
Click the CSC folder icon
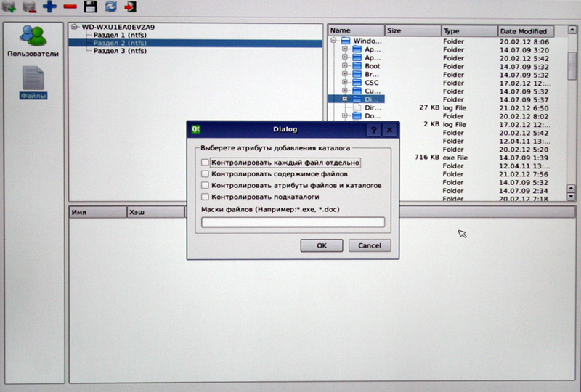click(x=357, y=82)
